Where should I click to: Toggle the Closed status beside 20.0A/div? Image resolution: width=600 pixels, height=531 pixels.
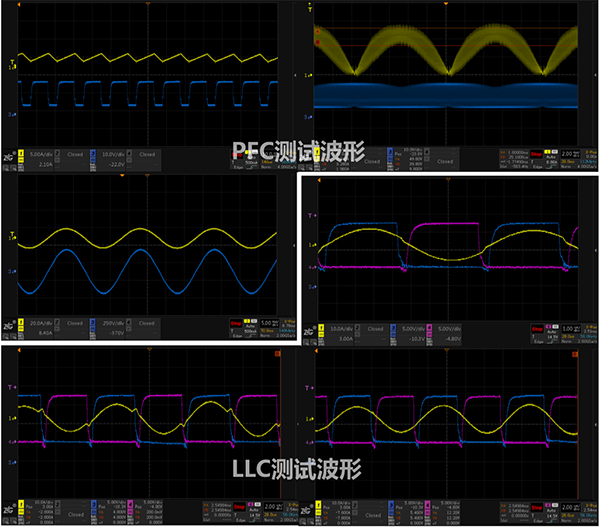(73, 322)
